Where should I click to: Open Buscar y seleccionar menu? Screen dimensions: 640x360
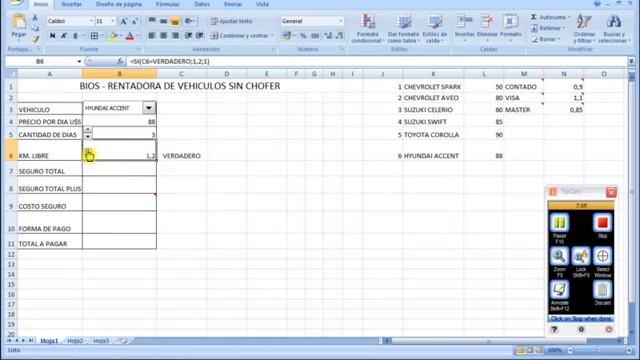[x=614, y=29]
